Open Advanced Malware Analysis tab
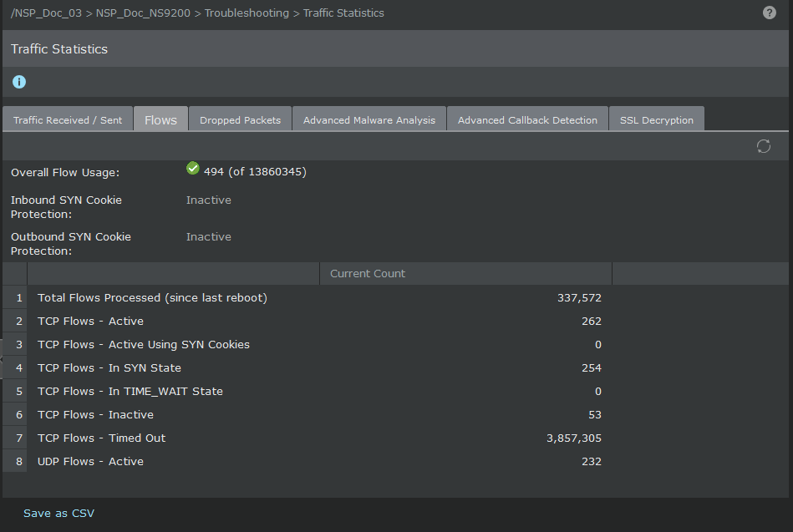The image size is (793, 532). [369, 120]
